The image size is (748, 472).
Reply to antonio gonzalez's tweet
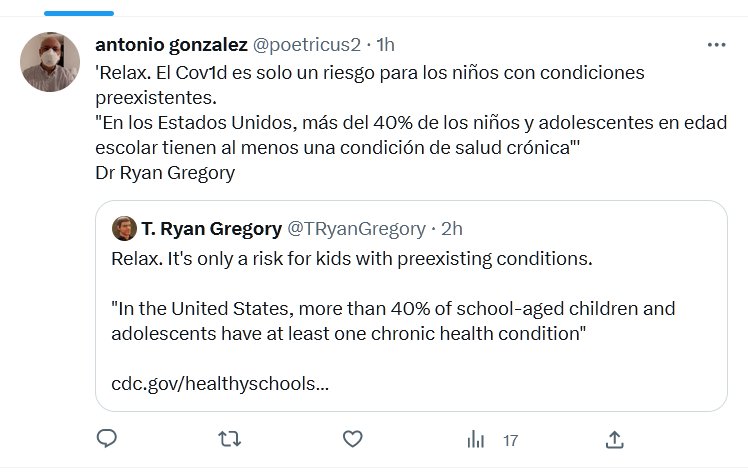point(107,439)
